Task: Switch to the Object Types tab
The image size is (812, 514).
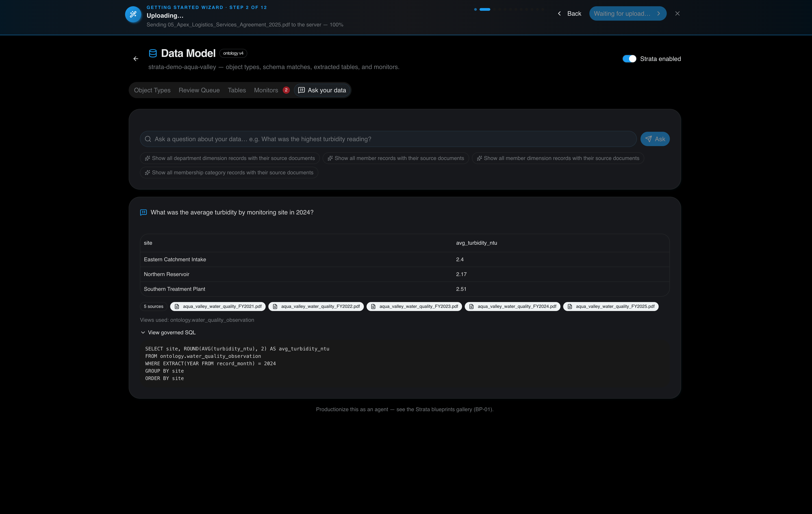Action: (x=152, y=90)
